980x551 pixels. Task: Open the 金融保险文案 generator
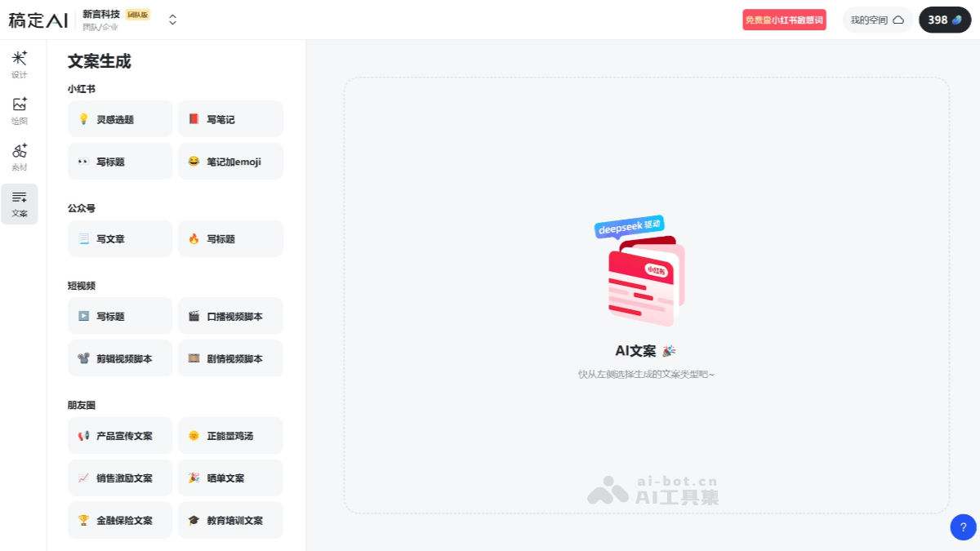[x=119, y=520]
